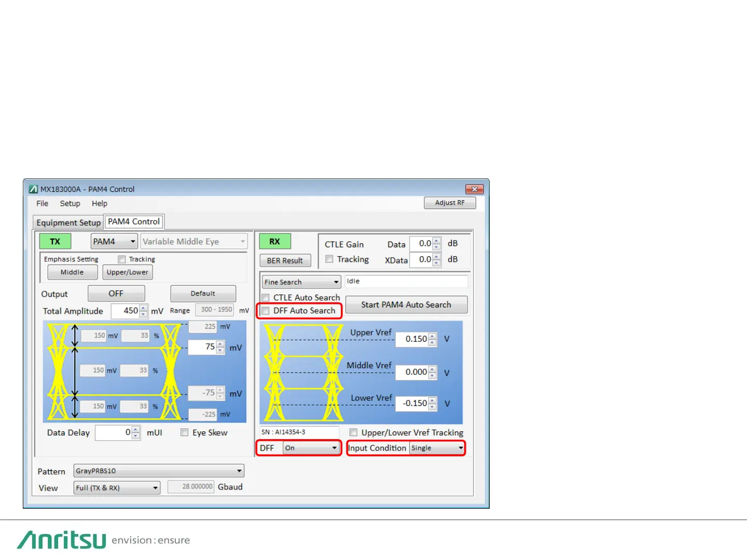
Task: Click the 75 mV level field
Action: pyautogui.click(x=202, y=347)
